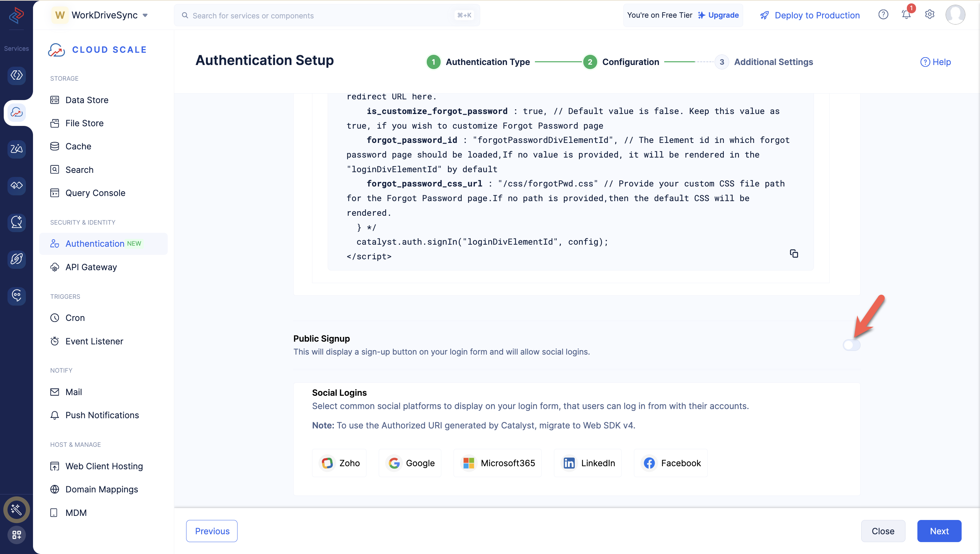This screenshot has height=554, width=980.
Task: Open the Cloud Scale service icon in the rail
Action: point(16,113)
